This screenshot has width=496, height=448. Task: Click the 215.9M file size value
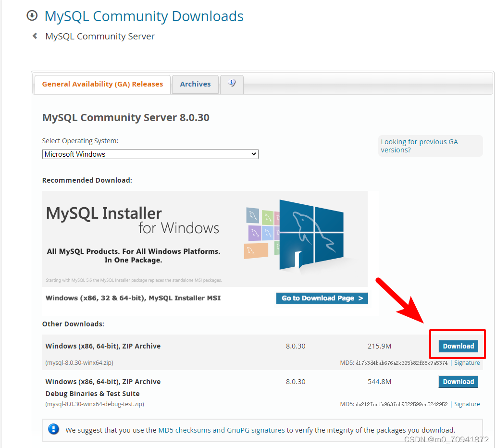(379, 346)
